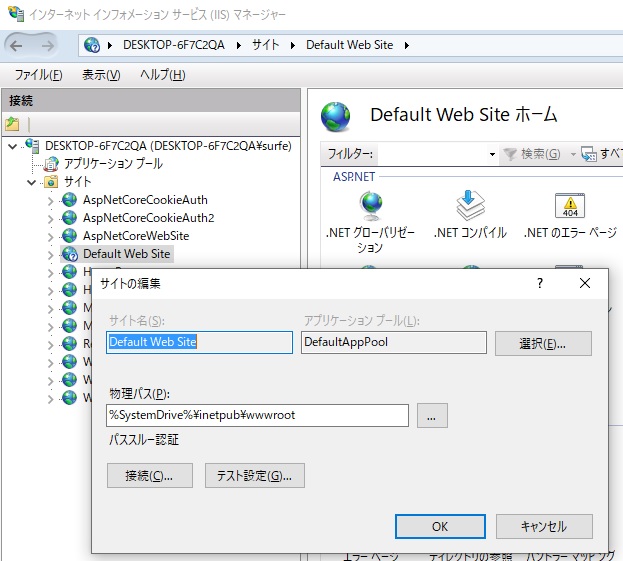The width and height of the screenshot is (623, 561).
Task: Click the アプリケーション プール DefaultAppPool field
Action: point(394,342)
